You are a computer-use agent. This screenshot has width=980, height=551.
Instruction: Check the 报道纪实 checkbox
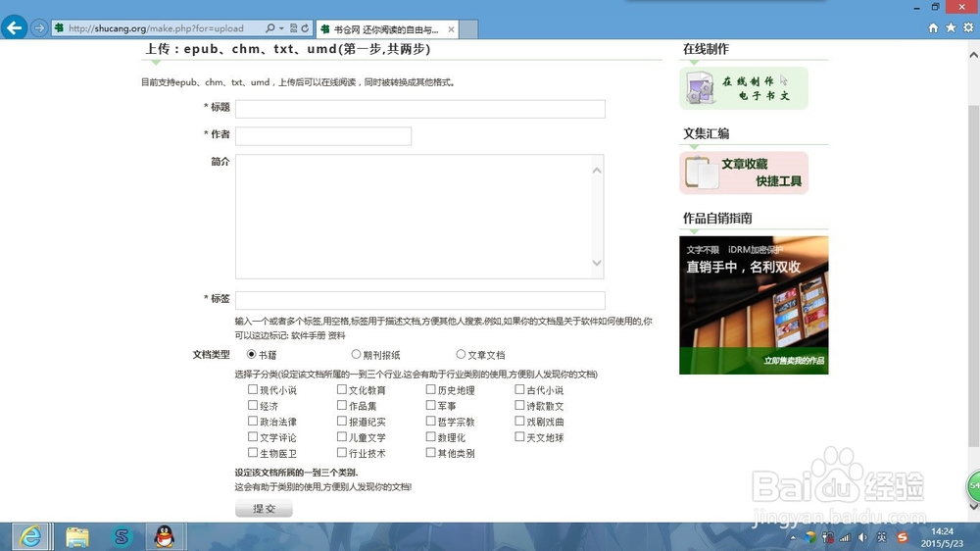(342, 421)
